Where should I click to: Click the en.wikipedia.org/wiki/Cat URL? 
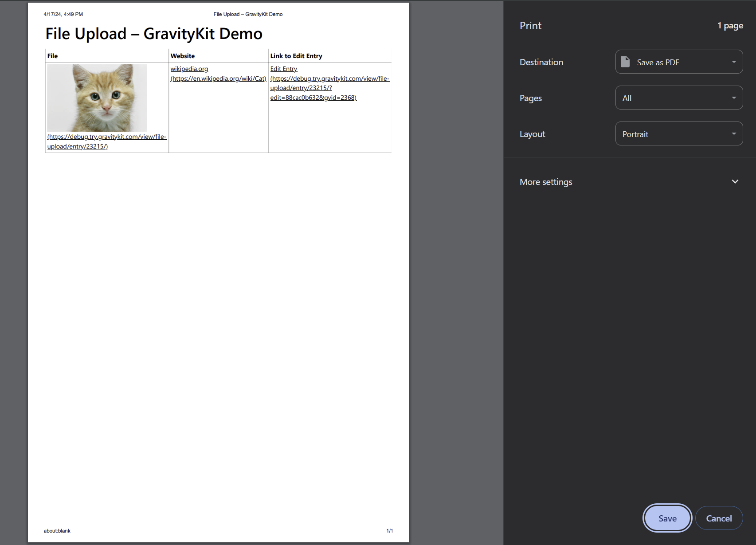218,78
